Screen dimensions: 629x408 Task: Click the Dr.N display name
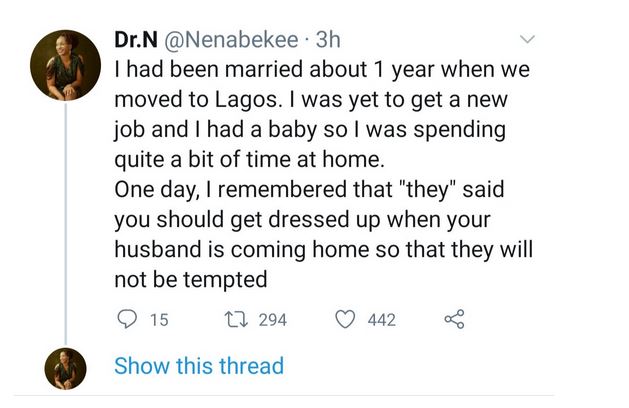tap(135, 41)
